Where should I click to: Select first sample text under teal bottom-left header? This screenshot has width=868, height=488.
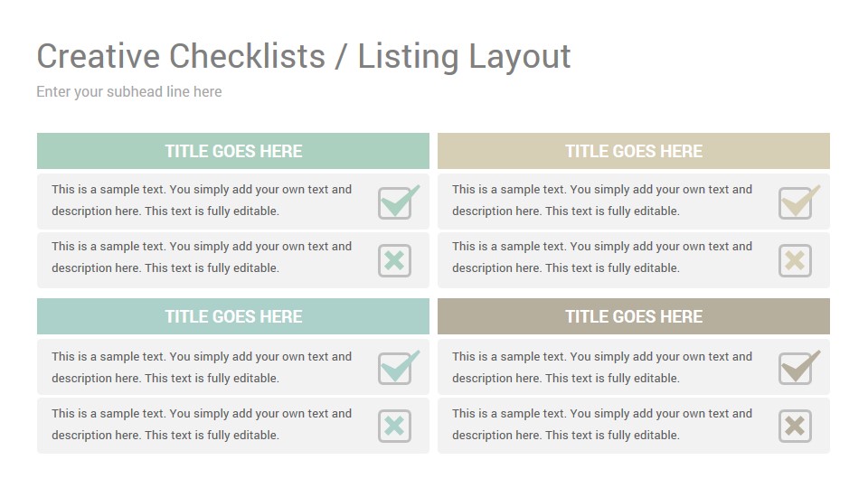[202, 368]
